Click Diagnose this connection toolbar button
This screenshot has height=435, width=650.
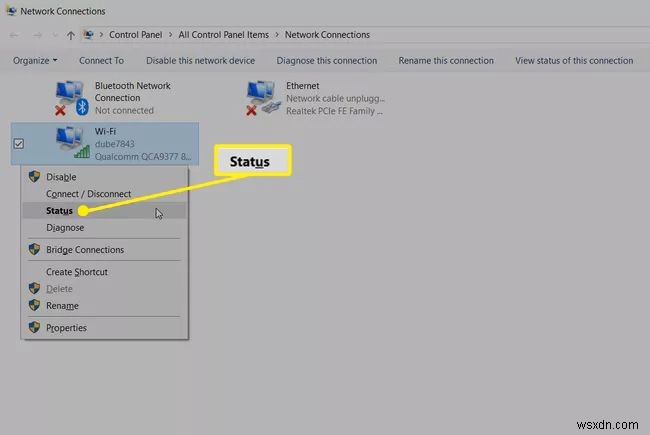[x=327, y=61]
